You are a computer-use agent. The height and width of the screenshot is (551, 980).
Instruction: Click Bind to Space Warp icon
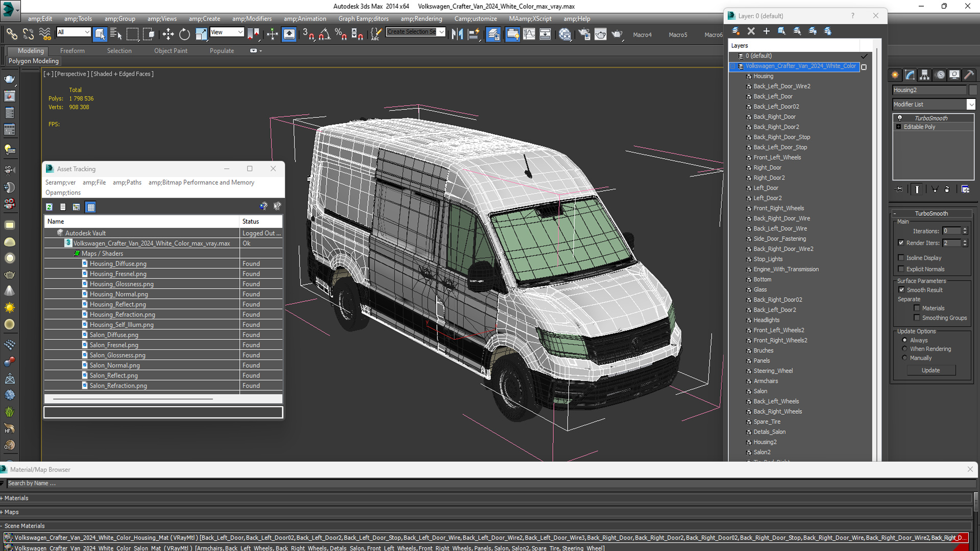pyautogui.click(x=45, y=34)
